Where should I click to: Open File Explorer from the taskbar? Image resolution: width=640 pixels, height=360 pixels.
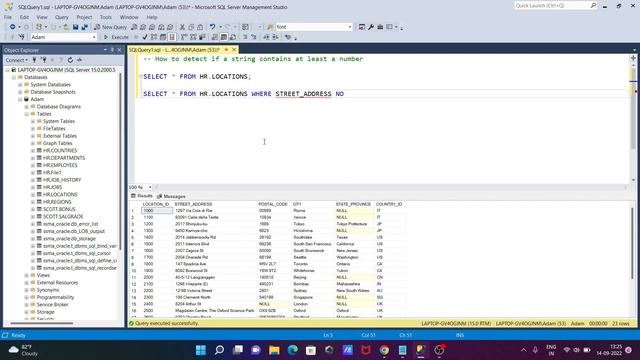point(274,350)
